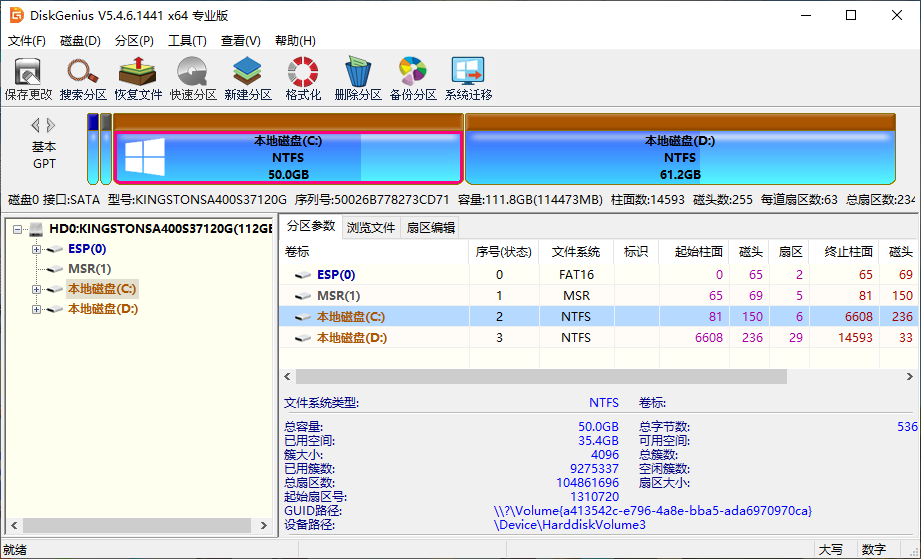Collapse the HD0:KINGSTONSA400S37120G disk tree node
Image resolution: width=921 pixels, height=559 pixels.
tap(18, 229)
